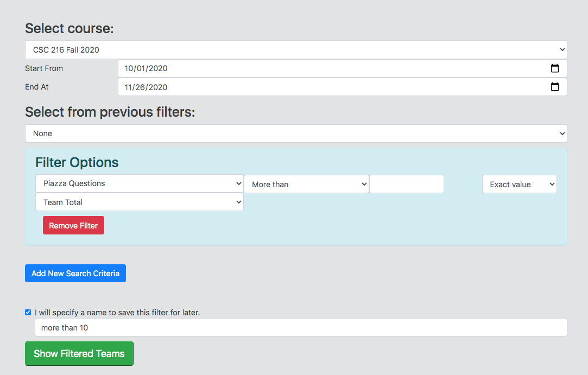Open the Team Total dropdown
Screen dimensions: 588x375
(x=139, y=202)
